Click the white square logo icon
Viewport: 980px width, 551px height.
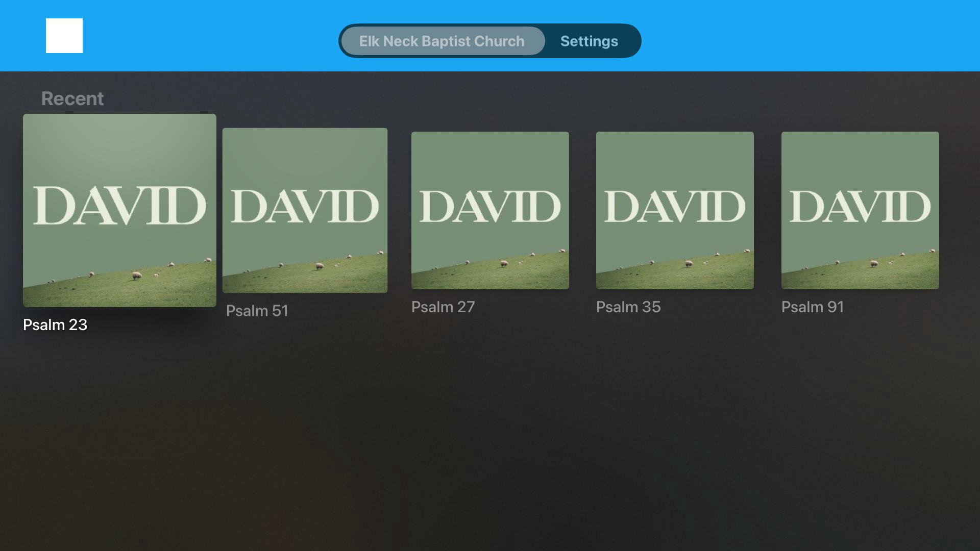click(x=64, y=36)
